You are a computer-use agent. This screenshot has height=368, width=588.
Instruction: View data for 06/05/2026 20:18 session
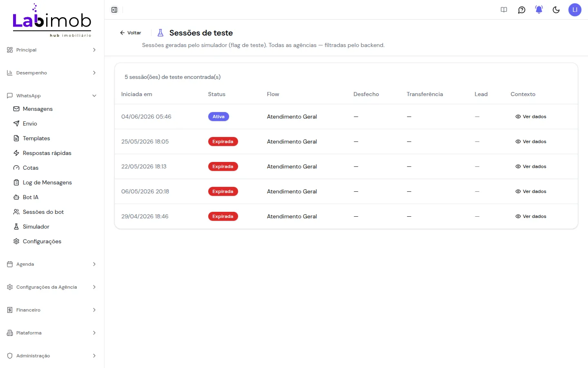pyautogui.click(x=531, y=191)
